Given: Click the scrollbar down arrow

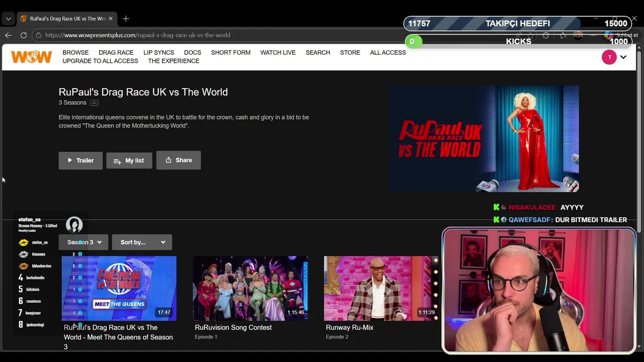Looking at the screenshot, I should (639, 346).
